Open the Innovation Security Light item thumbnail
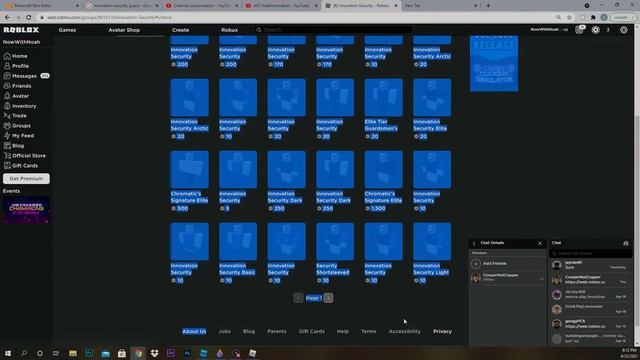The width and height of the screenshot is (640, 360). (432, 241)
